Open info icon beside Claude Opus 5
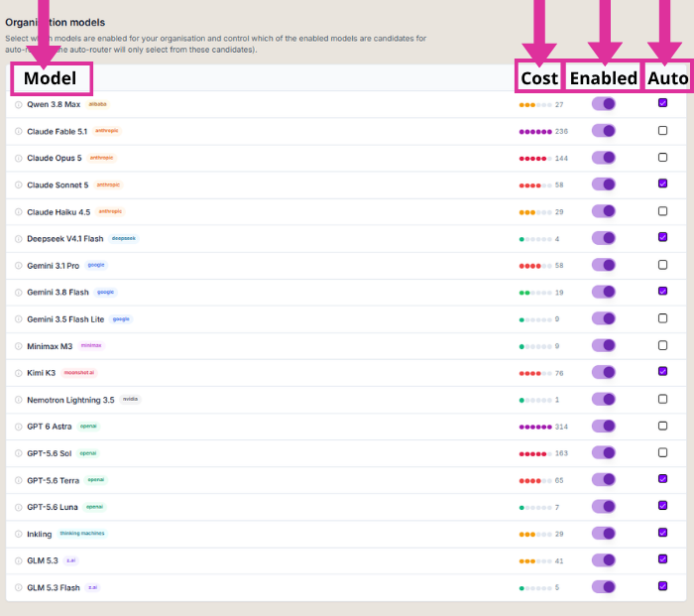Image resolution: width=694 pixels, height=616 pixels. click(18, 158)
